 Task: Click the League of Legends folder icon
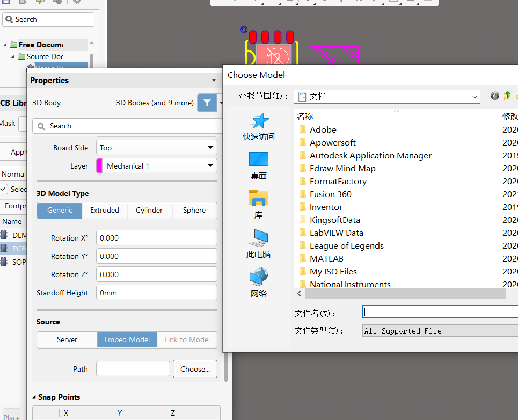coord(303,245)
